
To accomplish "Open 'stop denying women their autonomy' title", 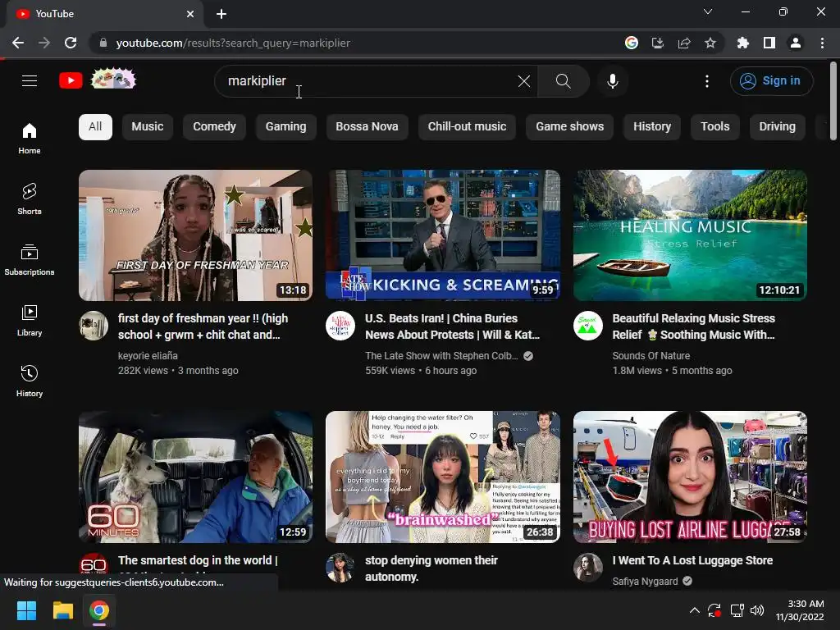I will [431, 568].
